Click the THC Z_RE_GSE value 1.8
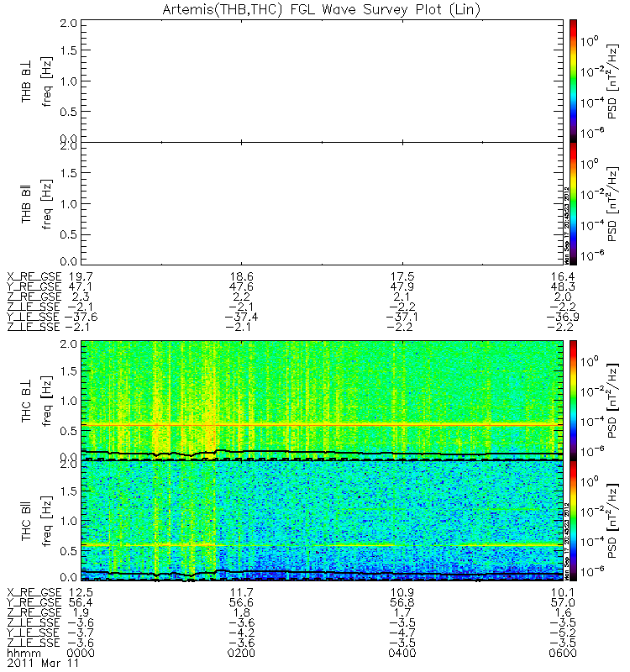630x672 pixels. pos(241,612)
